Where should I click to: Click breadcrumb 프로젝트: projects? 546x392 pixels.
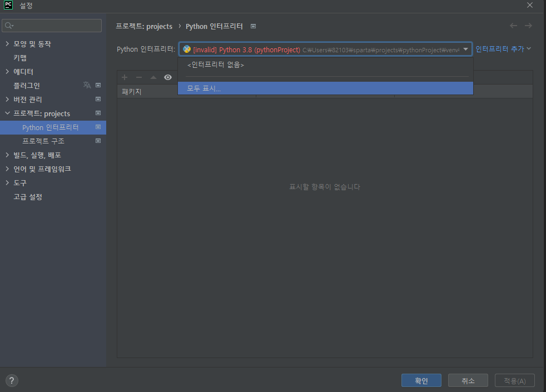pyautogui.click(x=144, y=27)
